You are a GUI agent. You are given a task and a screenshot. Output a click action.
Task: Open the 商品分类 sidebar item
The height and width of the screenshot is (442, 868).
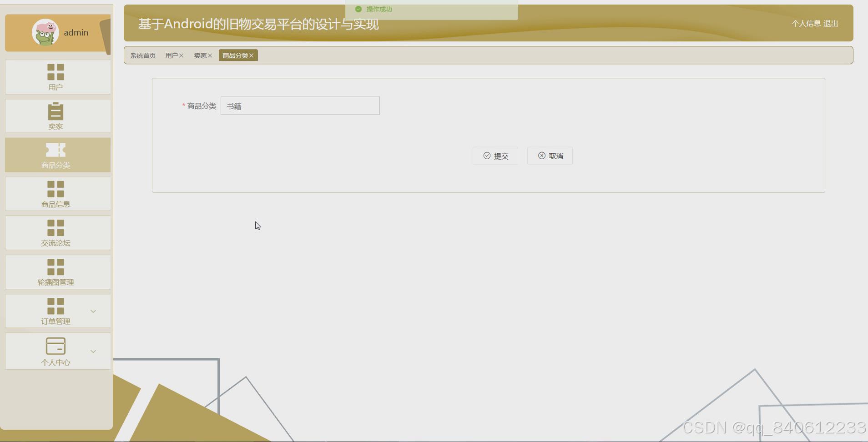coord(56,155)
